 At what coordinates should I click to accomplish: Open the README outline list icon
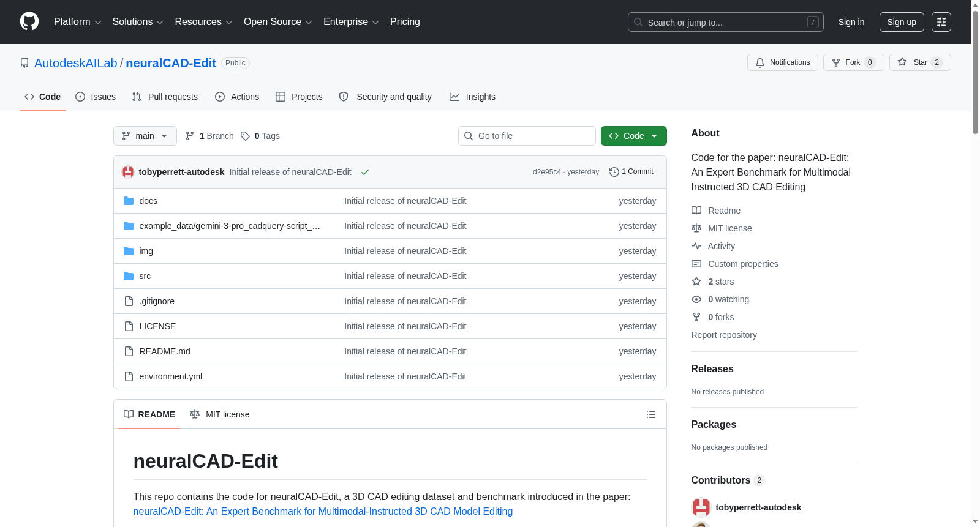651,414
